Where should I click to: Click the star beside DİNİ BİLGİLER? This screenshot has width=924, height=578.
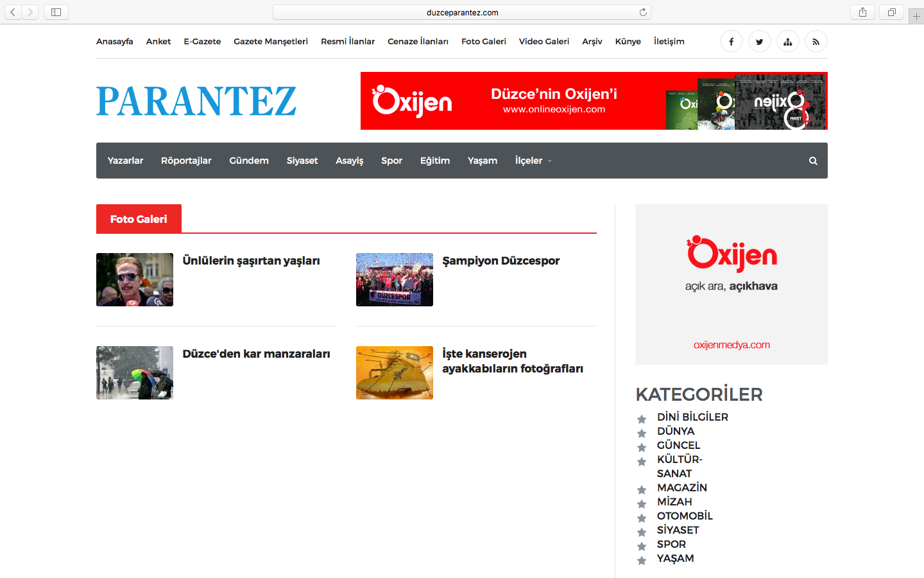pyautogui.click(x=642, y=419)
